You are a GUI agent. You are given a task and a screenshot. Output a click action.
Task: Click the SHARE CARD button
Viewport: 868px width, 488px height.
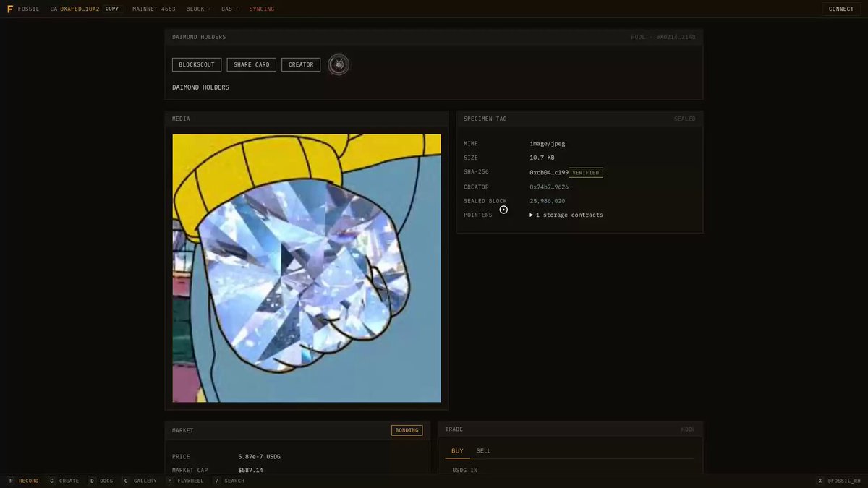tap(251, 64)
